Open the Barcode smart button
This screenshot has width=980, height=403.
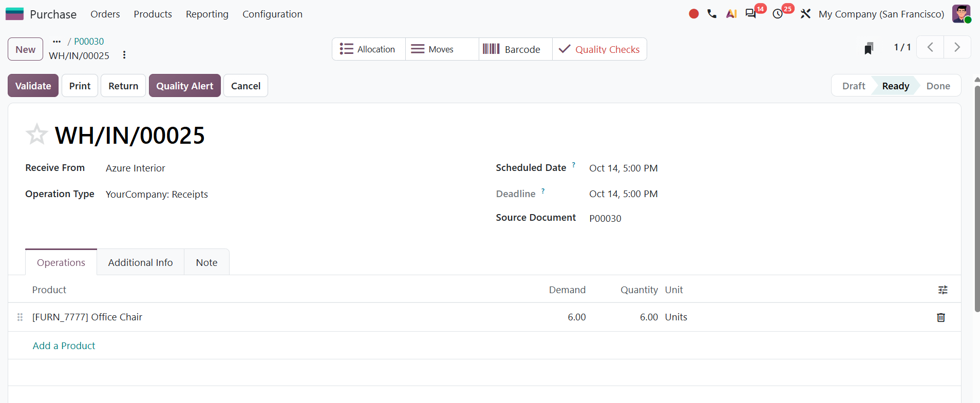pos(516,49)
